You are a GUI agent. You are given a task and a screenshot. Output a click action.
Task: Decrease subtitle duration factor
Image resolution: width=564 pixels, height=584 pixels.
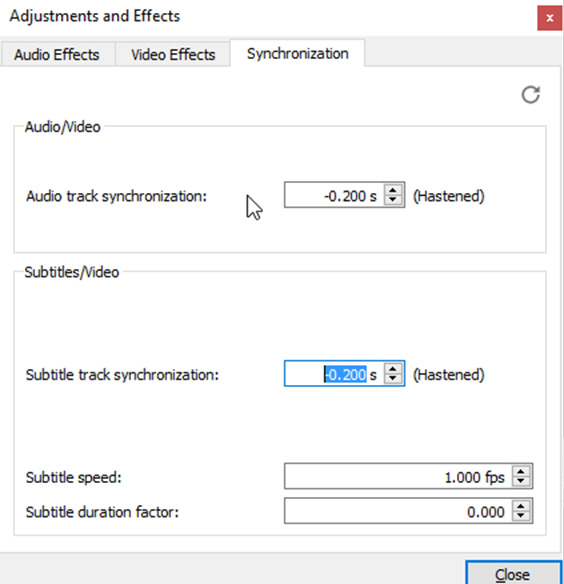(x=521, y=516)
